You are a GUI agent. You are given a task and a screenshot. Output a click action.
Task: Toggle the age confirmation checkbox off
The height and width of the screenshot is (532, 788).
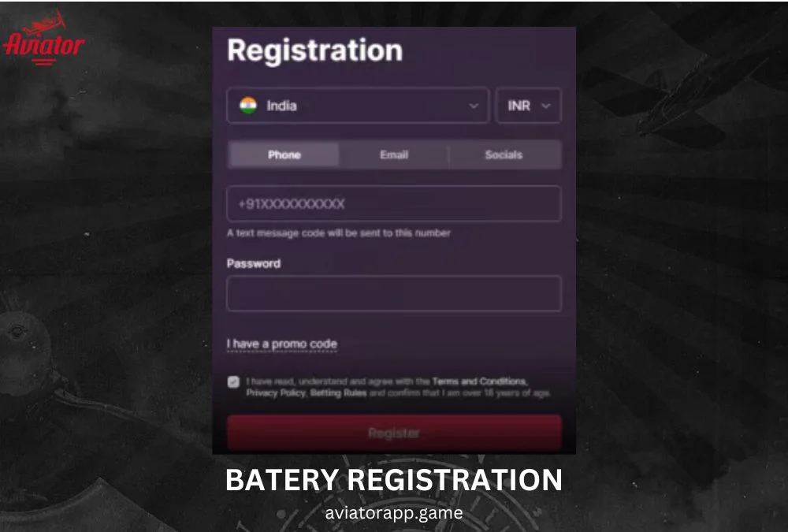pyautogui.click(x=233, y=382)
